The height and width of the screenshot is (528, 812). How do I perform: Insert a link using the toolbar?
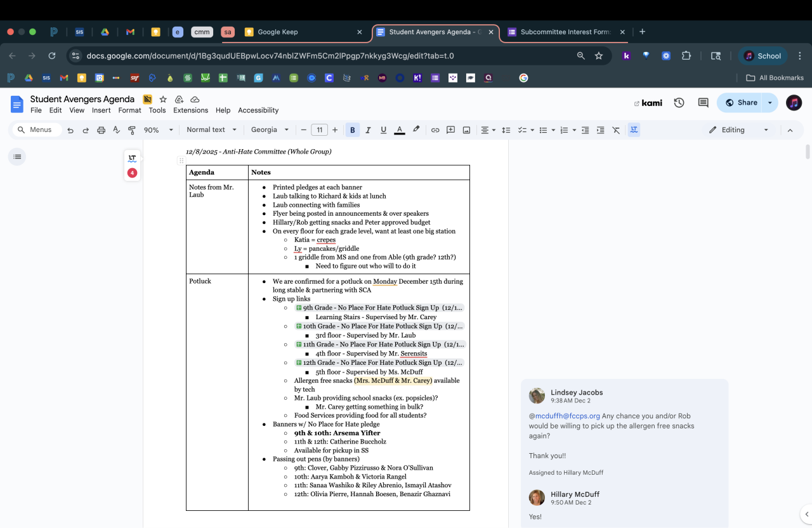(435, 130)
